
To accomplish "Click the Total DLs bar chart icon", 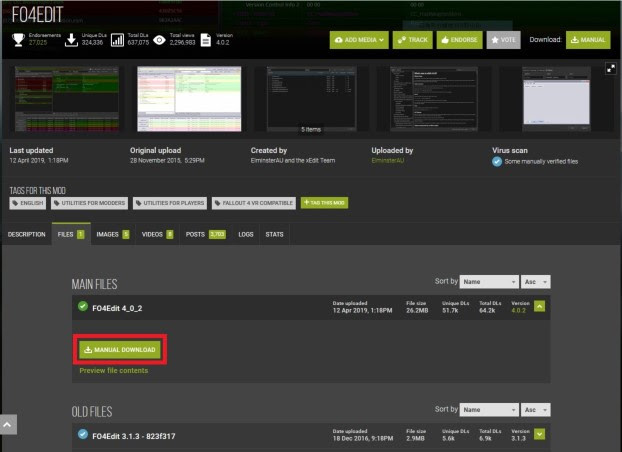I will [117, 40].
